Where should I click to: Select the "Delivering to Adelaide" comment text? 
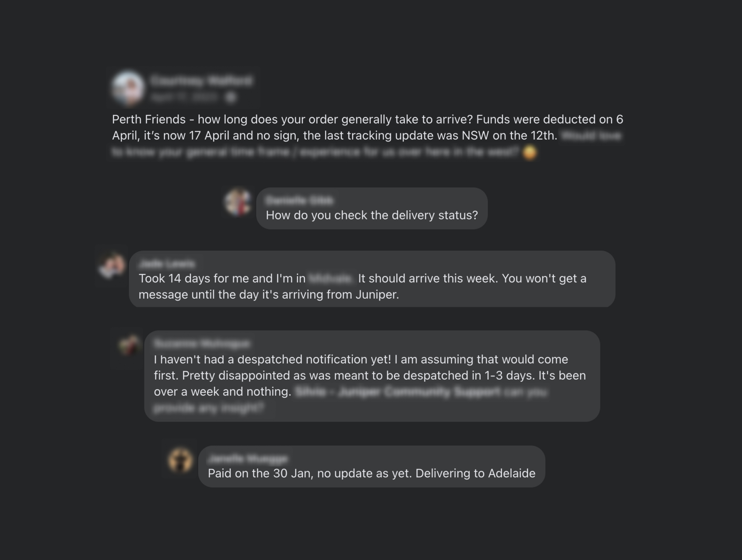371,474
